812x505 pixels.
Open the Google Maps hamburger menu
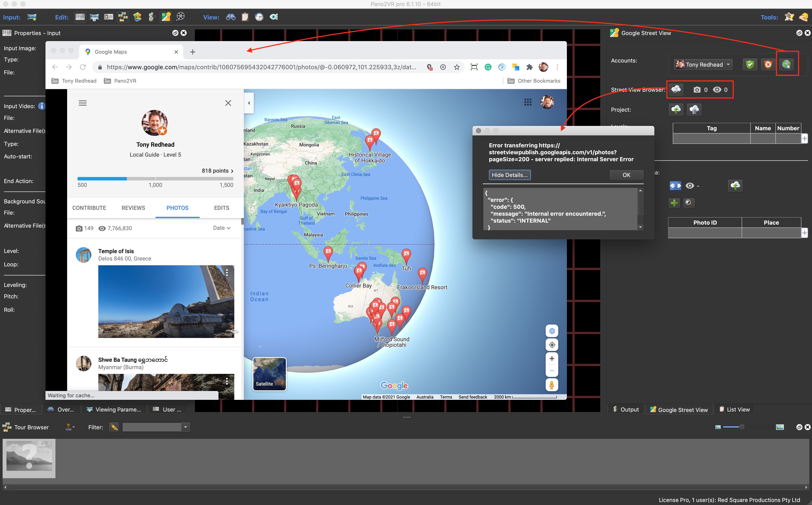pyautogui.click(x=82, y=103)
